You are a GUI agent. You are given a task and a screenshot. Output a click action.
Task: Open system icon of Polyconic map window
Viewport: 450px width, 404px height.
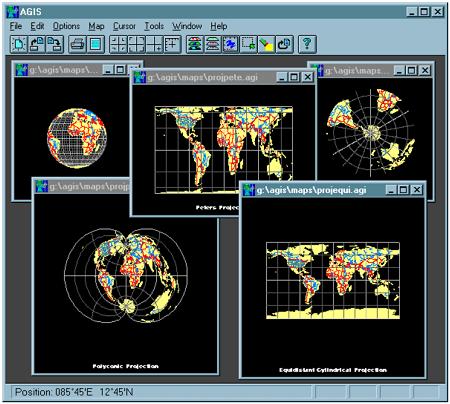tap(42, 186)
